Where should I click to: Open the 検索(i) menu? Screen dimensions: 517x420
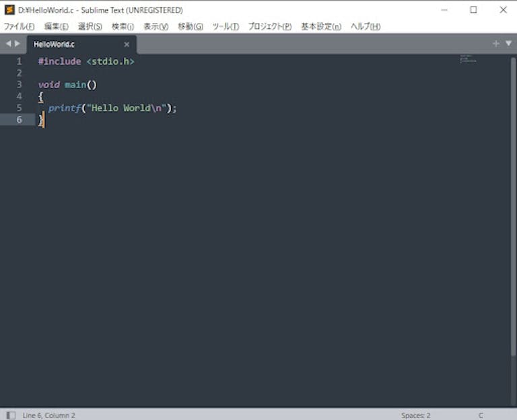(123, 26)
